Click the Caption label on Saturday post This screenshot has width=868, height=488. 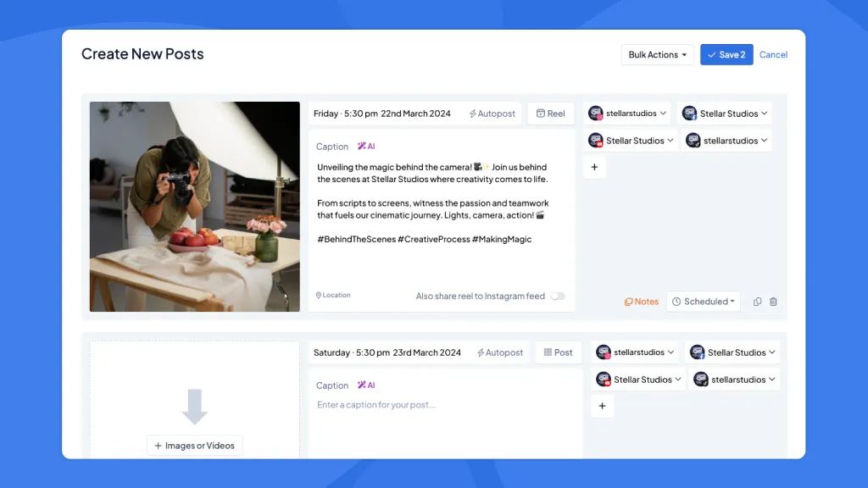(332, 385)
